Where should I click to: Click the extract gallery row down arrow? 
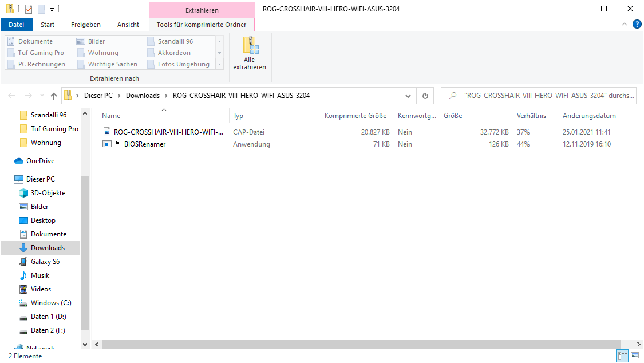point(220,53)
